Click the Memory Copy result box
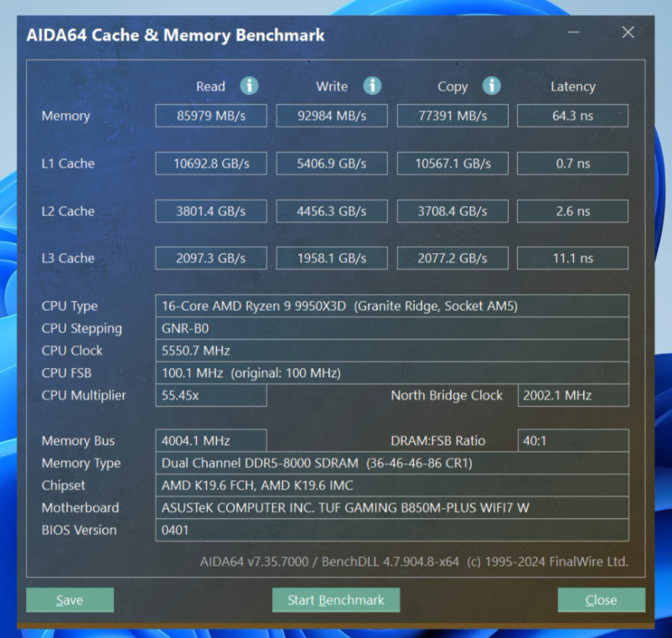Image resolution: width=672 pixels, height=638 pixels. [x=452, y=116]
